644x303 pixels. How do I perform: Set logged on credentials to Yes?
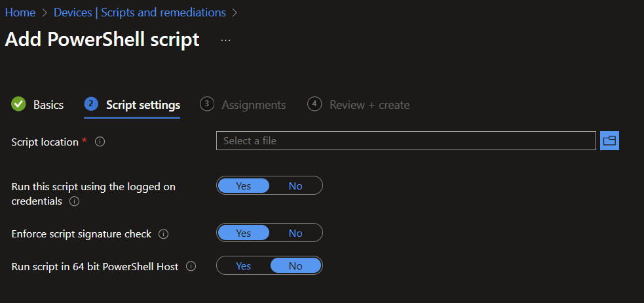pyautogui.click(x=243, y=186)
